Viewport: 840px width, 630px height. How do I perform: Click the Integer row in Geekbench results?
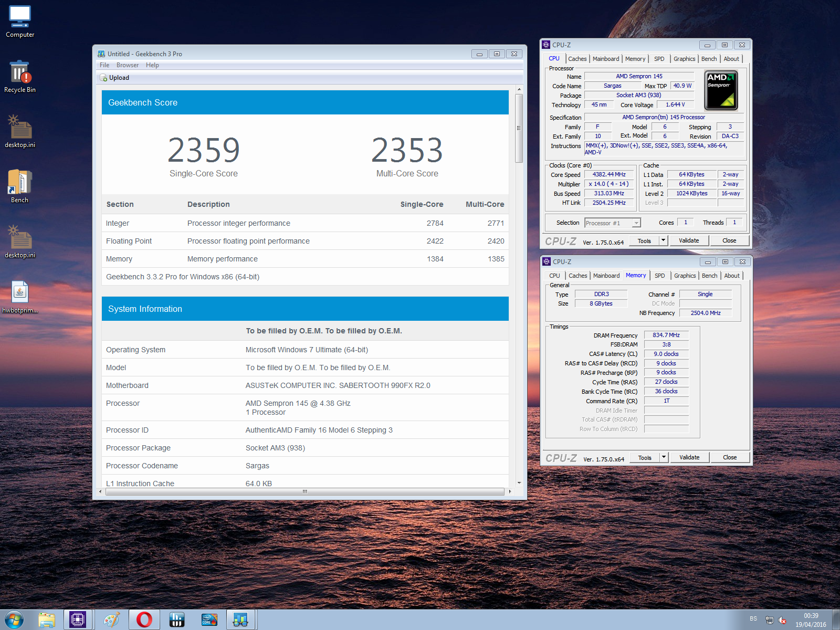tap(305, 223)
